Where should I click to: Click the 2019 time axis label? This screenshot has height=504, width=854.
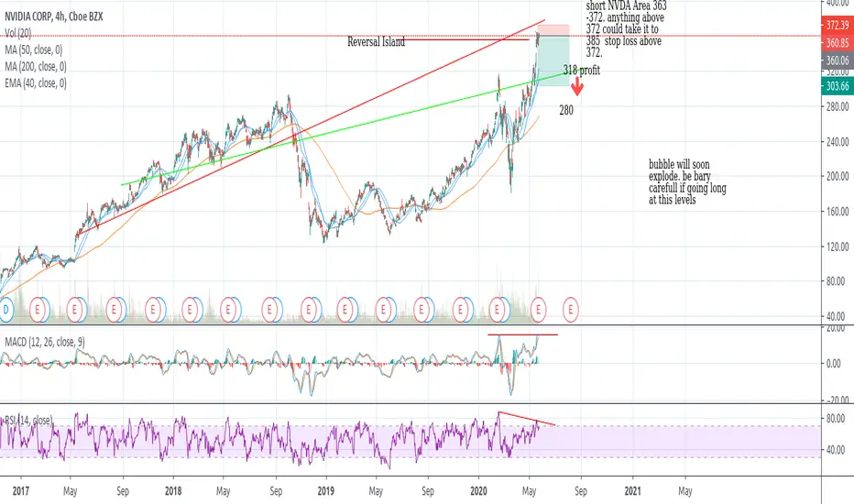pos(325,491)
